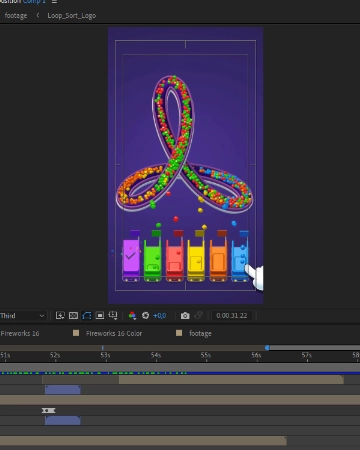This screenshot has width=360, height=450.
Task: Click the time navigator end handle
Action: [x=267, y=348]
